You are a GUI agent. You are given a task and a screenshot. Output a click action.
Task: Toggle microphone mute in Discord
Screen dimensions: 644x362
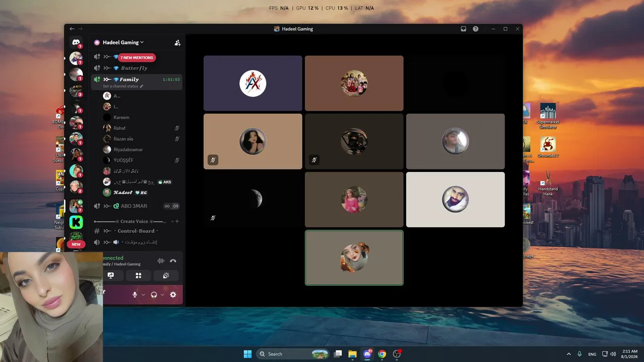click(x=135, y=295)
